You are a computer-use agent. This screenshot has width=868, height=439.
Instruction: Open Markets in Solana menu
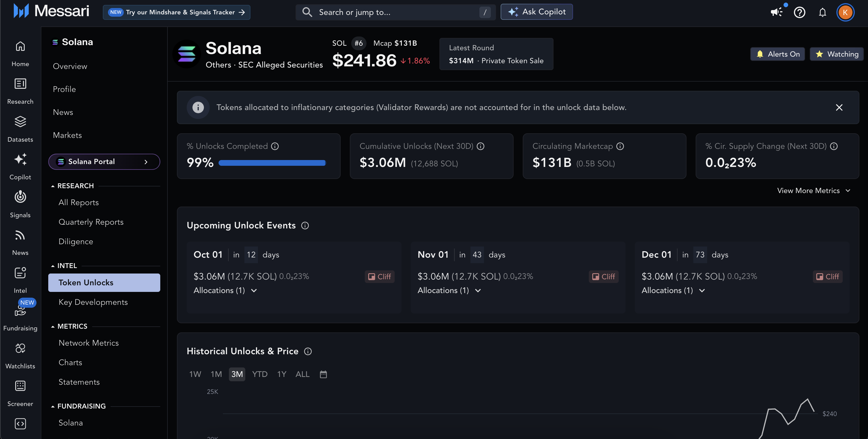[67, 135]
